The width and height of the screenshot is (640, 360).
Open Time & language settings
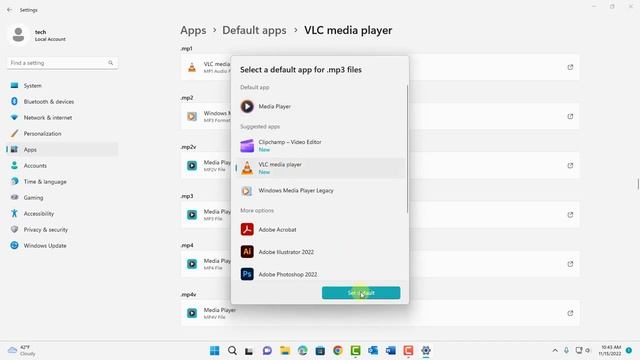[62, 182]
